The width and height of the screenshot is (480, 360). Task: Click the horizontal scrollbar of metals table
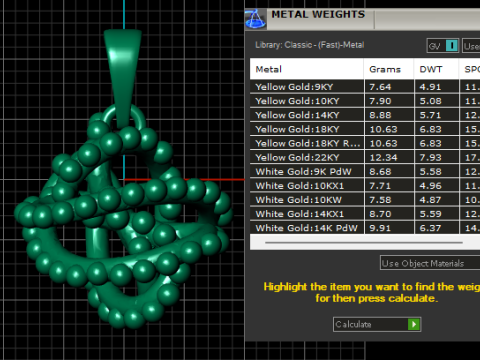pos(364,243)
